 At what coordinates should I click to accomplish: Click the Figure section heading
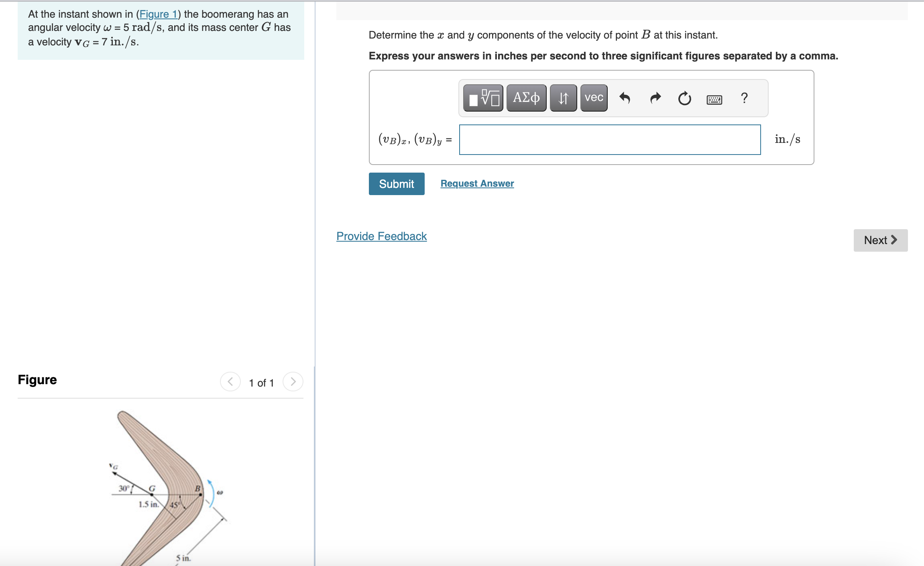pos(37,379)
